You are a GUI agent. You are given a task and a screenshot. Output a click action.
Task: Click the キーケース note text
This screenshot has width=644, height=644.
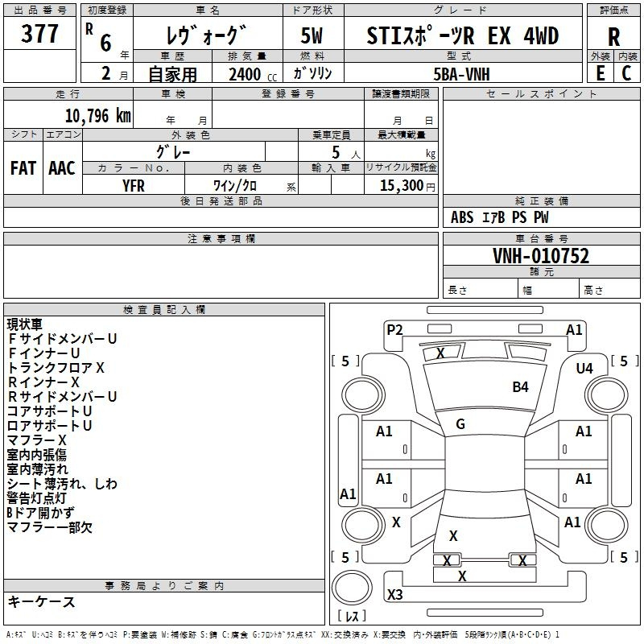point(41,601)
